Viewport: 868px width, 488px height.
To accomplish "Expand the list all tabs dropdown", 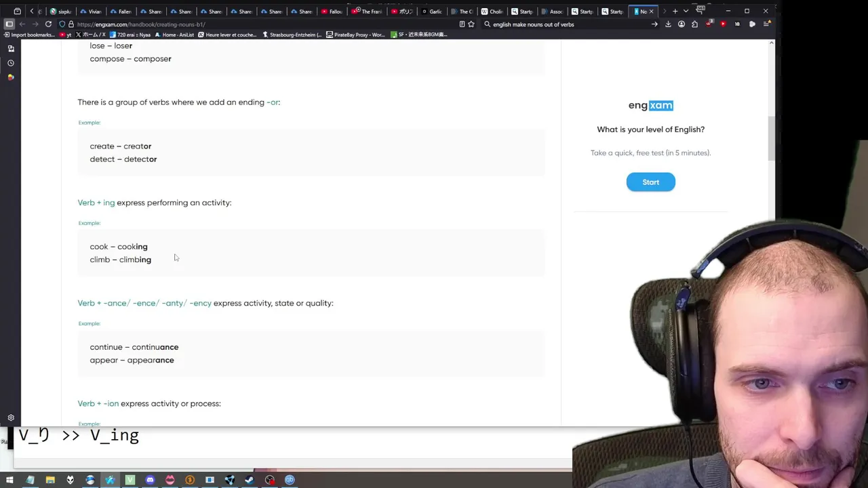I will pyautogui.click(x=686, y=11).
